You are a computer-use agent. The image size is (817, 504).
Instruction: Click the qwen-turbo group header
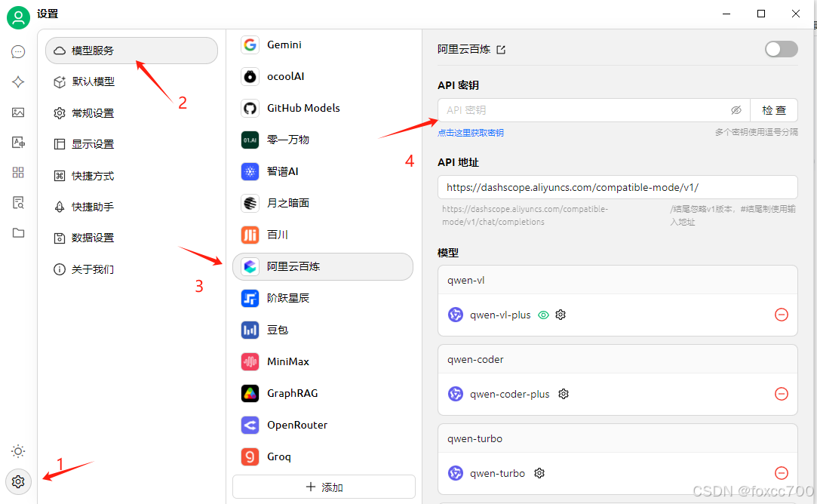617,438
